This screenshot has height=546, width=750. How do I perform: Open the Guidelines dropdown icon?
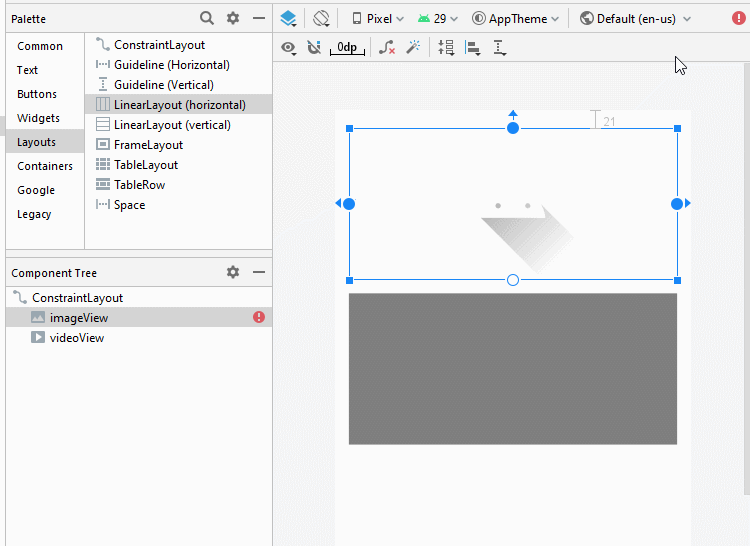pos(499,47)
